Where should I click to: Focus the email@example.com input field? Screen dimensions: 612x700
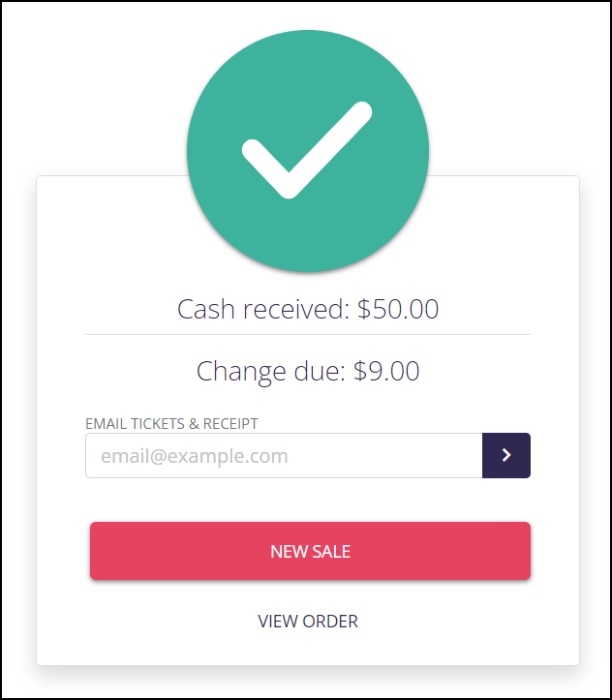click(284, 455)
